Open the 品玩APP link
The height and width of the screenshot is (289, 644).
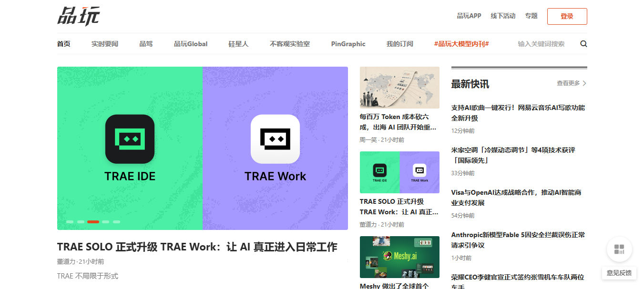(x=469, y=16)
